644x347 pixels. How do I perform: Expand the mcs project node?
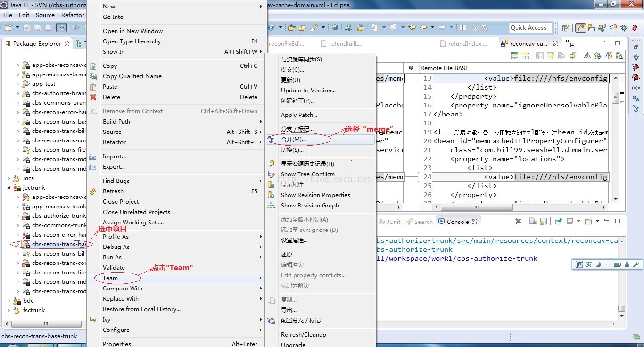click(9, 178)
